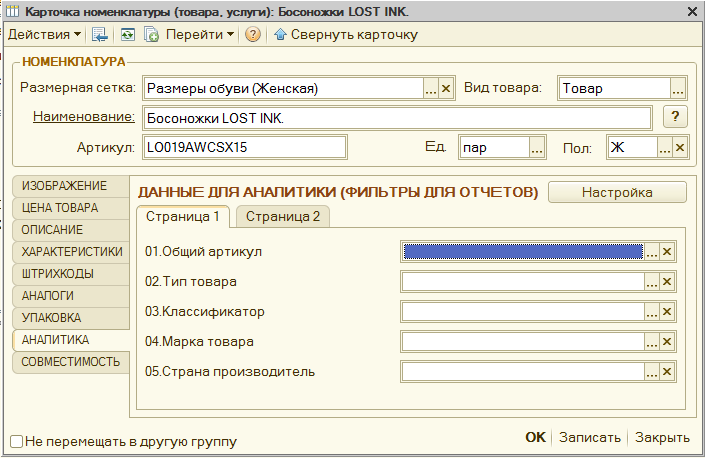Clear the 01.Общий артикул field

pyautogui.click(x=667, y=252)
